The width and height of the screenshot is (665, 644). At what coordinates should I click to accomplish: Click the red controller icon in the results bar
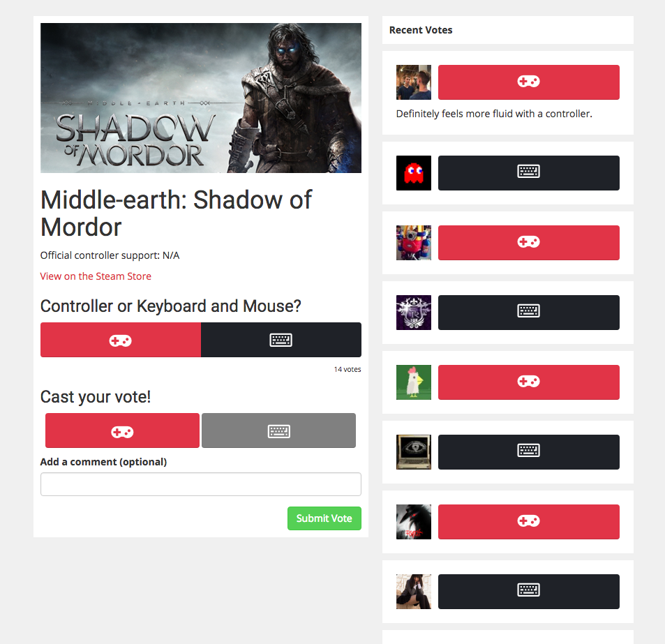120,340
